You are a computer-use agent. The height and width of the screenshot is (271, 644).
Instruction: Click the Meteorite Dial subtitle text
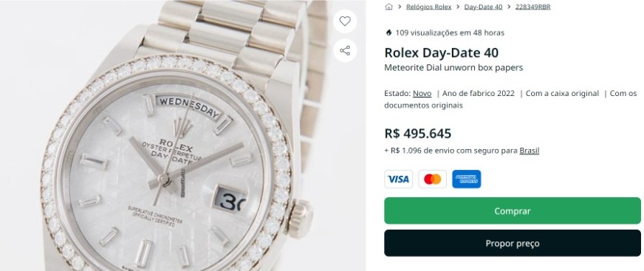(x=453, y=68)
